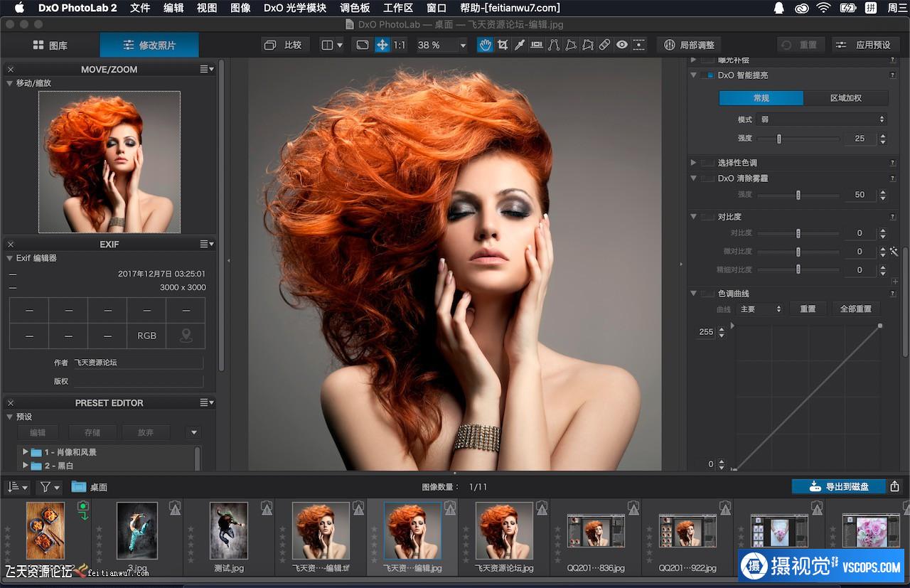Click the share icon beside export button

point(894,486)
